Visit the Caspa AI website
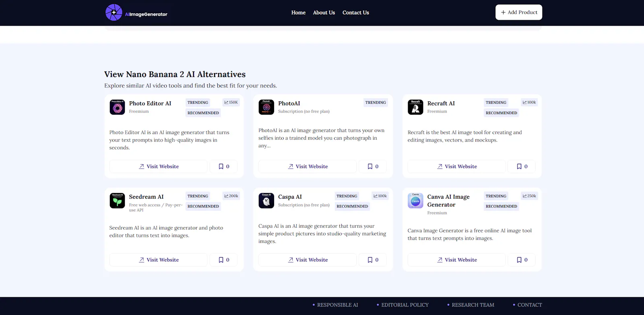The height and width of the screenshot is (315, 644). tap(308, 260)
